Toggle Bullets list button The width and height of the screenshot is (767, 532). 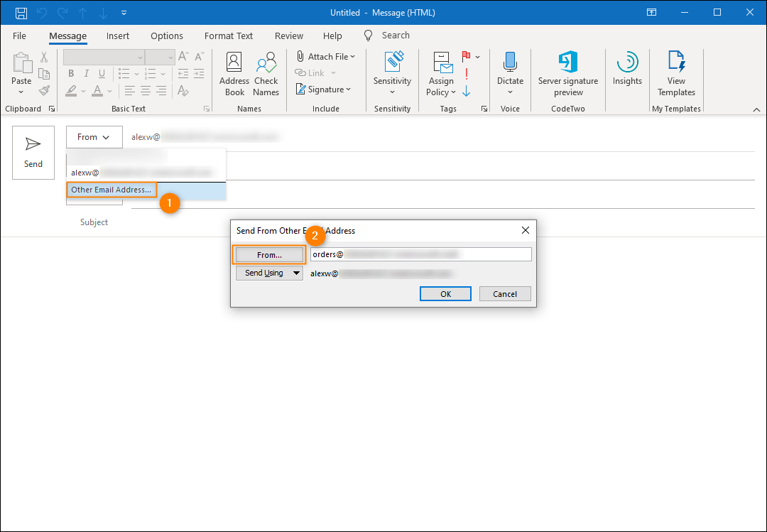(124, 74)
